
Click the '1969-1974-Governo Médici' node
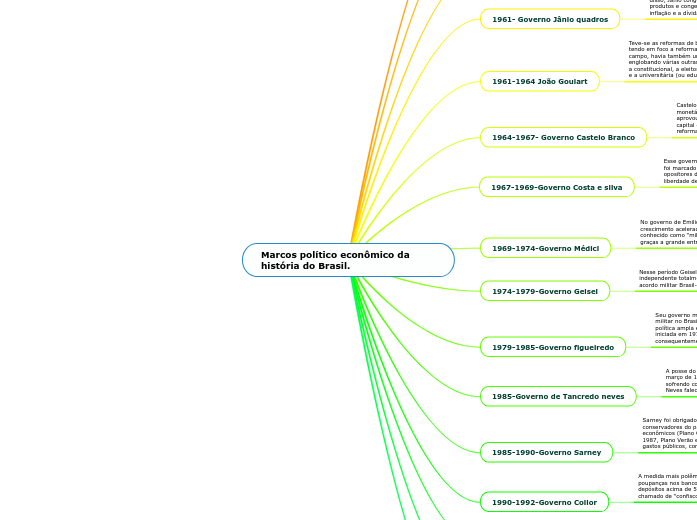point(545,248)
